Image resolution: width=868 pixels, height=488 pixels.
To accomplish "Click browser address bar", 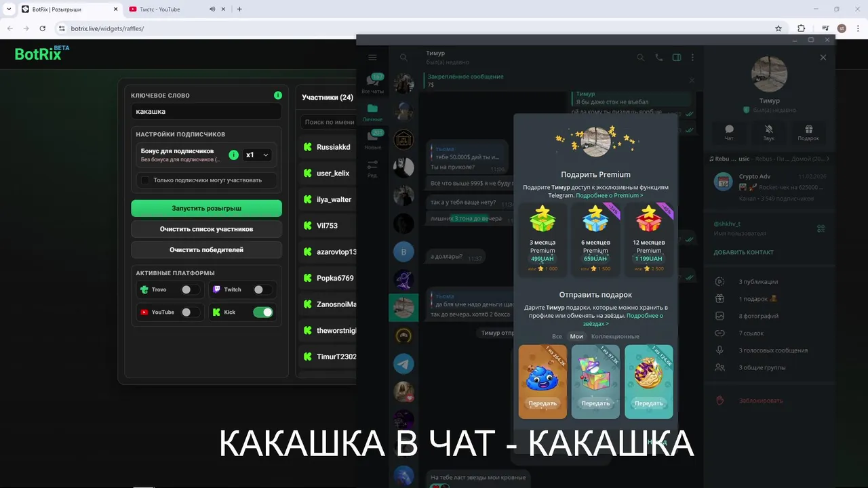I will pos(420,28).
